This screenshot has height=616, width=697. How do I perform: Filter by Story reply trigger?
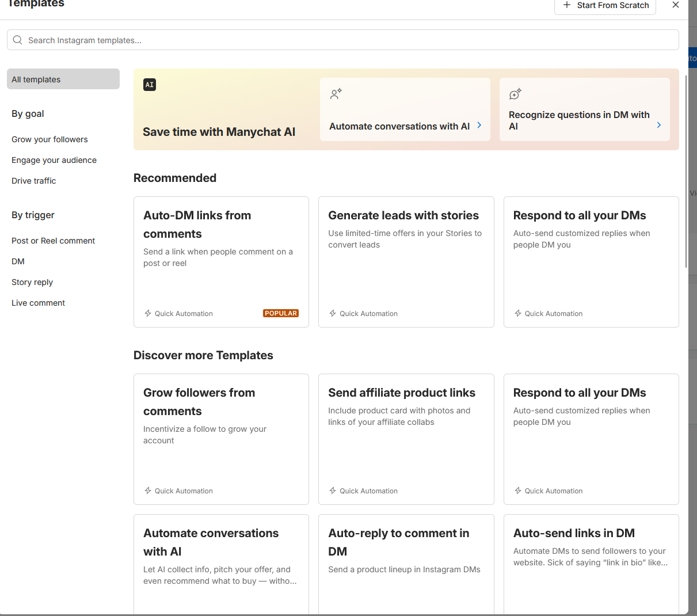32,282
